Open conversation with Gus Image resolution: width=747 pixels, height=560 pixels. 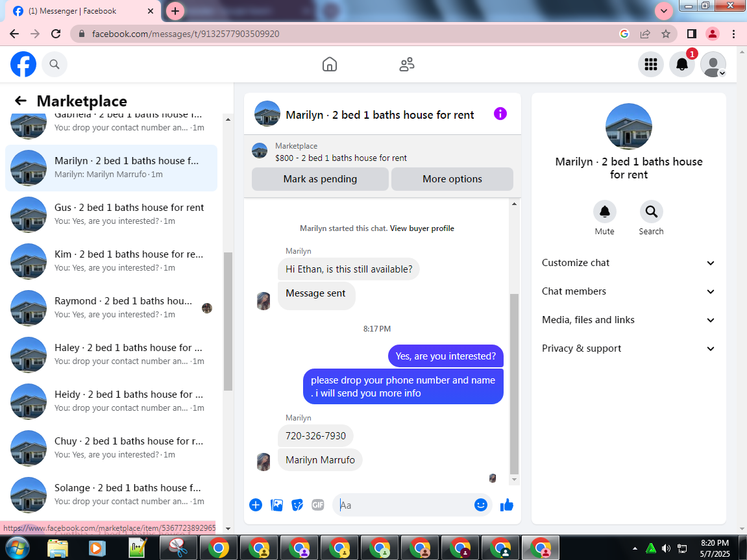coord(112,214)
